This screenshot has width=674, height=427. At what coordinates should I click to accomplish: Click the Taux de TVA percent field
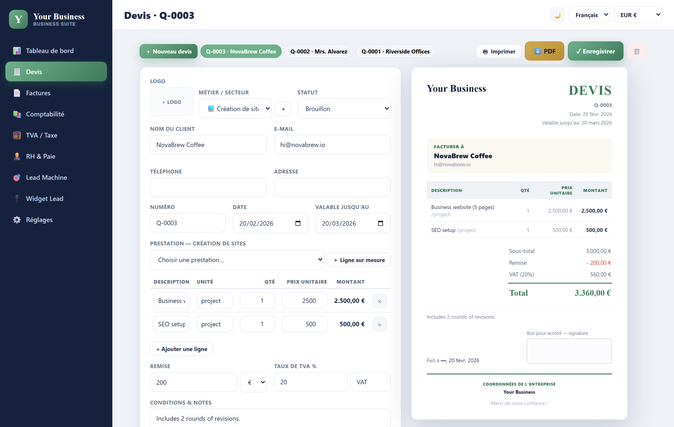[x=311, y=382]
